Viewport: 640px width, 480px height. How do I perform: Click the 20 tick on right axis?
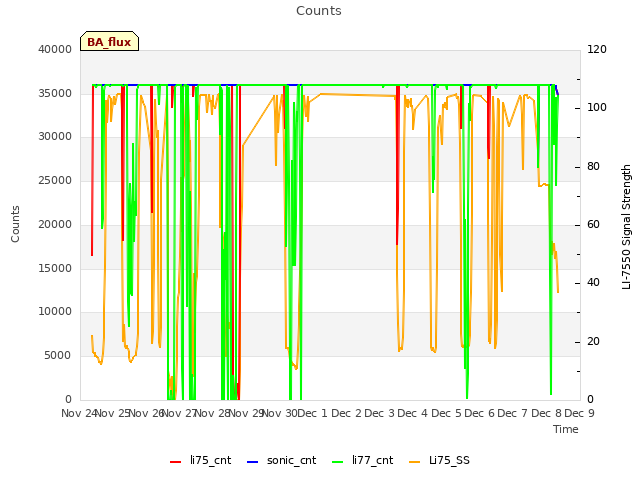click(x=593, y=341)
